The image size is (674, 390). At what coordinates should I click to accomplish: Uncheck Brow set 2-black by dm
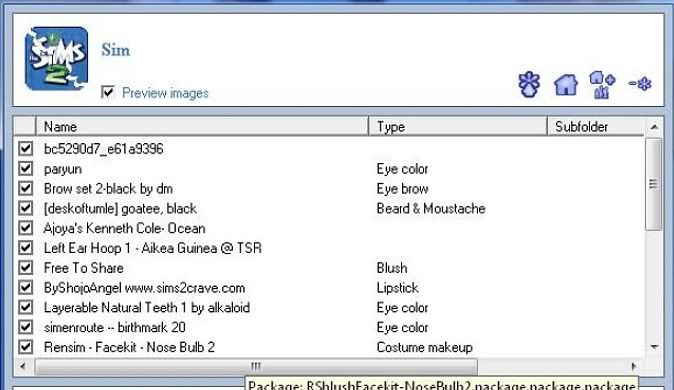coord(25,188)
